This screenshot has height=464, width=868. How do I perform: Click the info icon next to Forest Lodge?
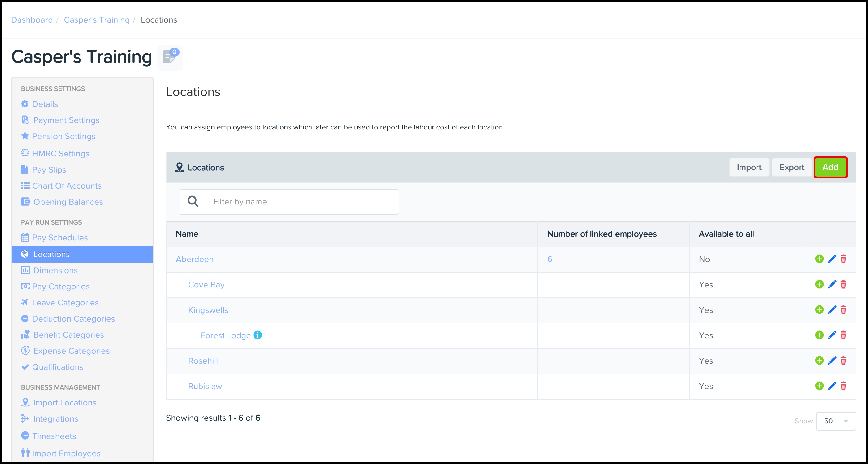click(258, 335)
